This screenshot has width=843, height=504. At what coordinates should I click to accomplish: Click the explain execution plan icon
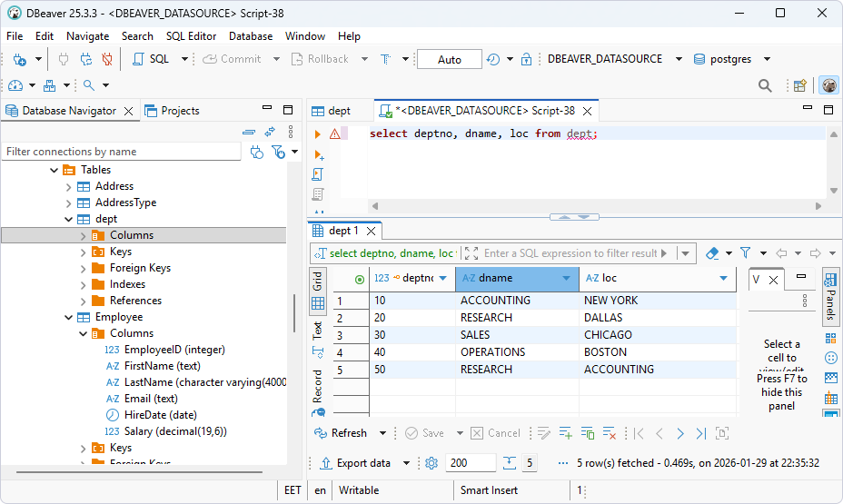click(x=318, y=194)
